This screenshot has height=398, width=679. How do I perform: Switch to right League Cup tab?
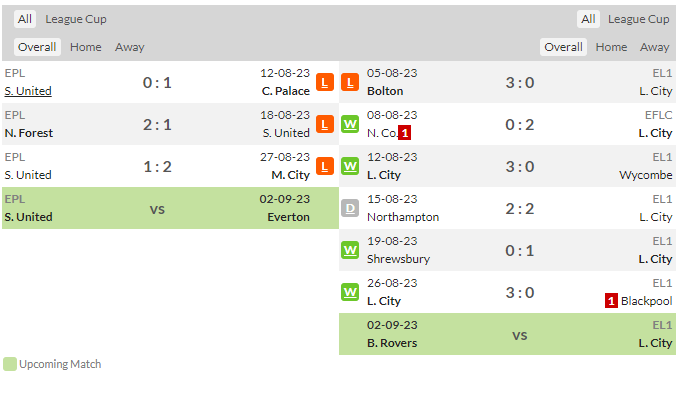pyautogui.click(x=638, y=19)
